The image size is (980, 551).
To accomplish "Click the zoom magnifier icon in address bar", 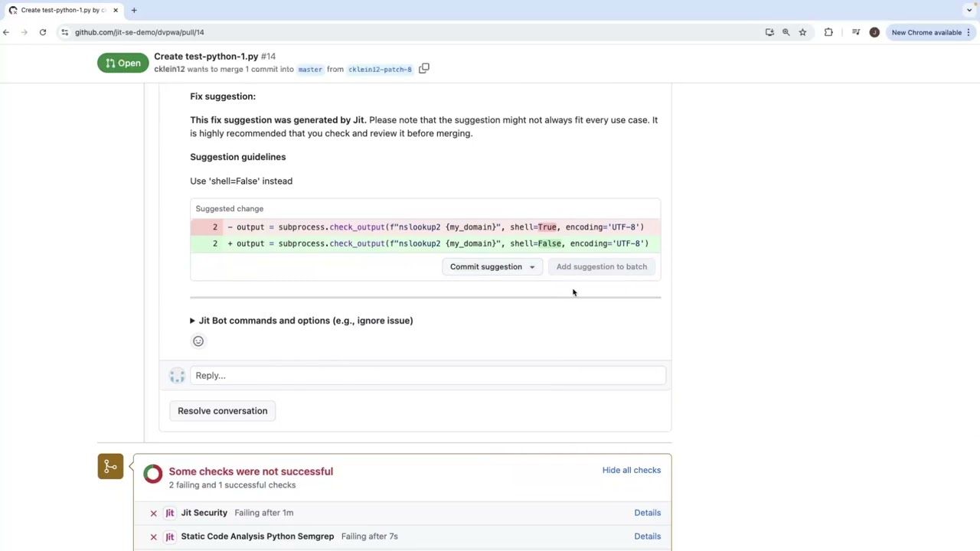I will click(786, 32).
